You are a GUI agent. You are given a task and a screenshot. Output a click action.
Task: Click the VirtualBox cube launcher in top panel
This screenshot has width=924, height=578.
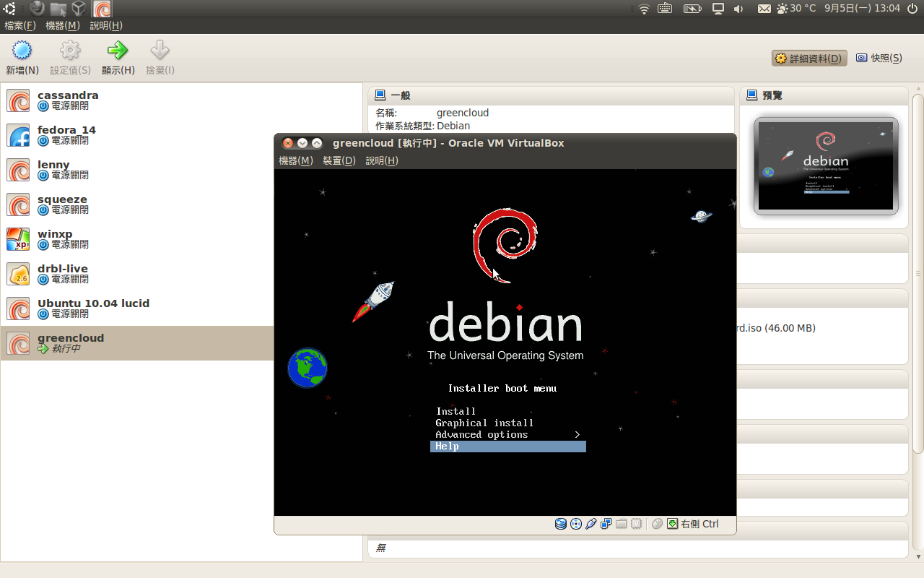79,9
